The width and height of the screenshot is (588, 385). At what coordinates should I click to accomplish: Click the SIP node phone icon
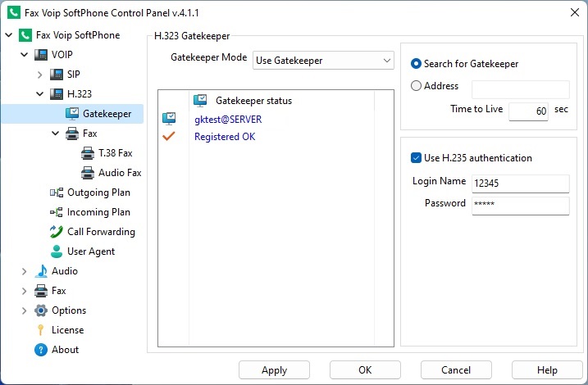(x=57, y=75)
